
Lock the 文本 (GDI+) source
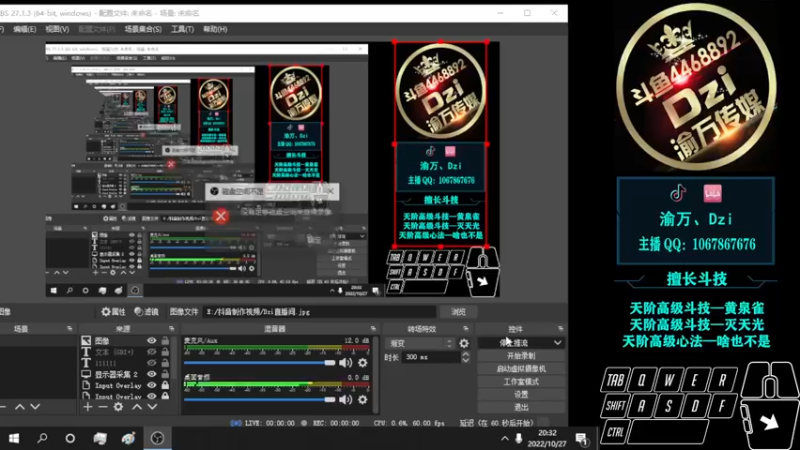165,352
